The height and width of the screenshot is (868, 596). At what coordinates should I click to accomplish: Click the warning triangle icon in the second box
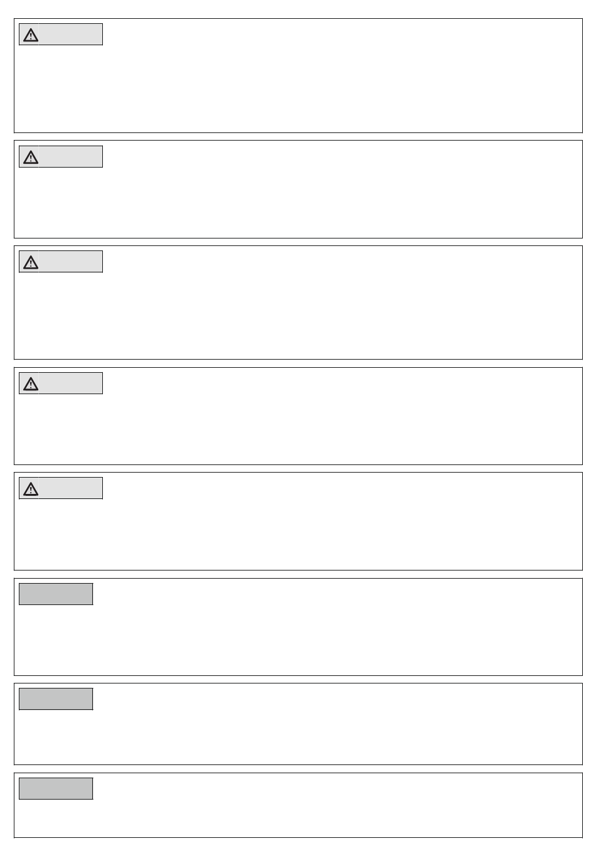coord(31,158)
